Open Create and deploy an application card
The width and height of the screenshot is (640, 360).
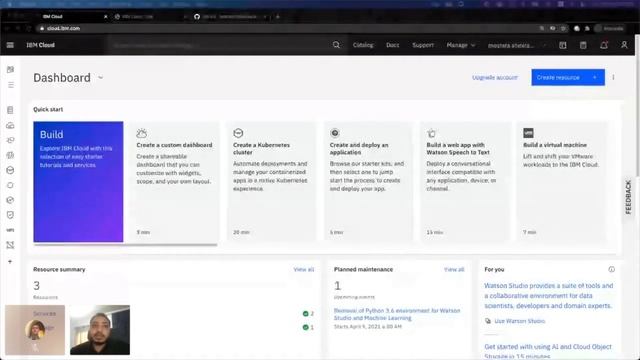click(368, 182)
